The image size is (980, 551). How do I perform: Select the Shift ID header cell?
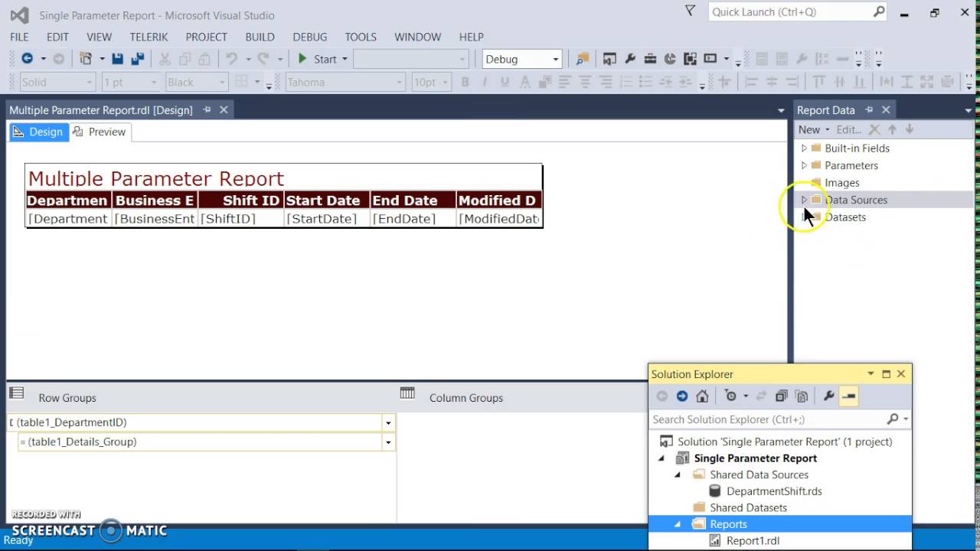(240, 201)
